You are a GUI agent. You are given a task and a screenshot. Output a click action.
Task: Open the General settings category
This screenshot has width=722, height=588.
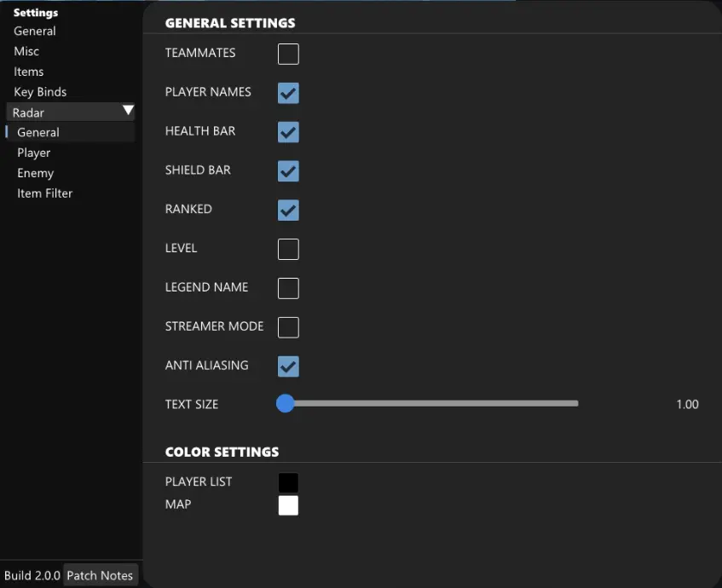[x=35, y=32]
